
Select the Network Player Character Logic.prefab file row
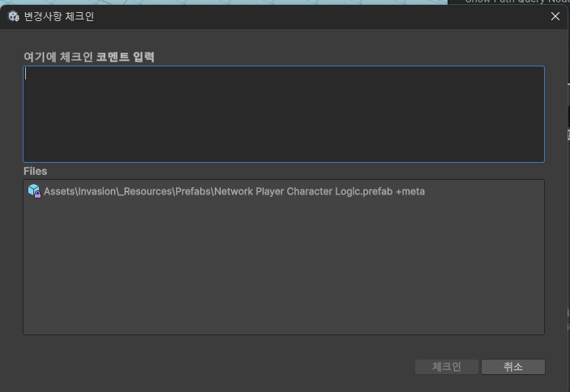pos(284,191)
